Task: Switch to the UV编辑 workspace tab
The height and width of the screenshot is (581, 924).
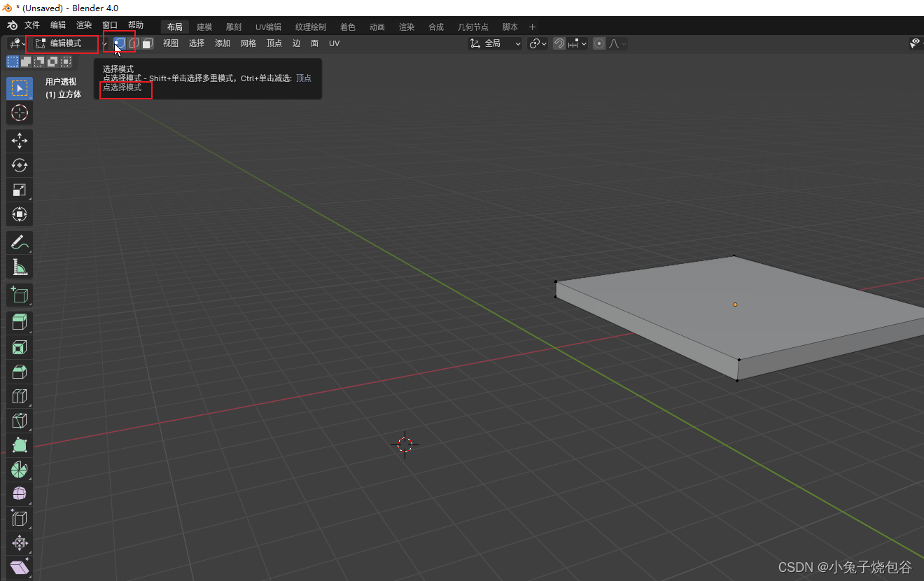Action: click(268, 27)
